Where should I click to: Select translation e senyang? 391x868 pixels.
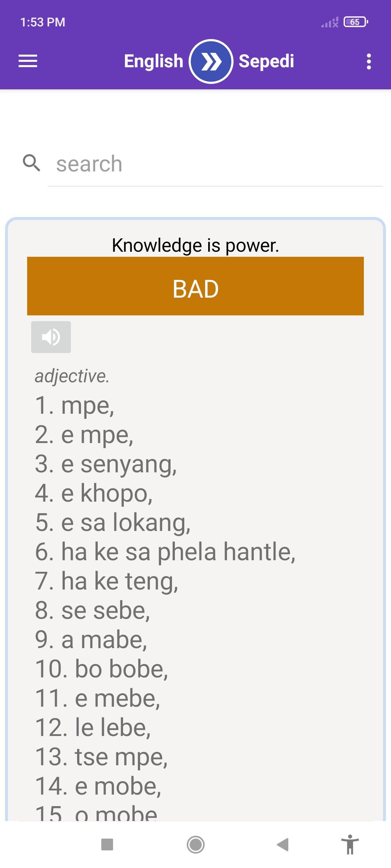click(106, 464)
